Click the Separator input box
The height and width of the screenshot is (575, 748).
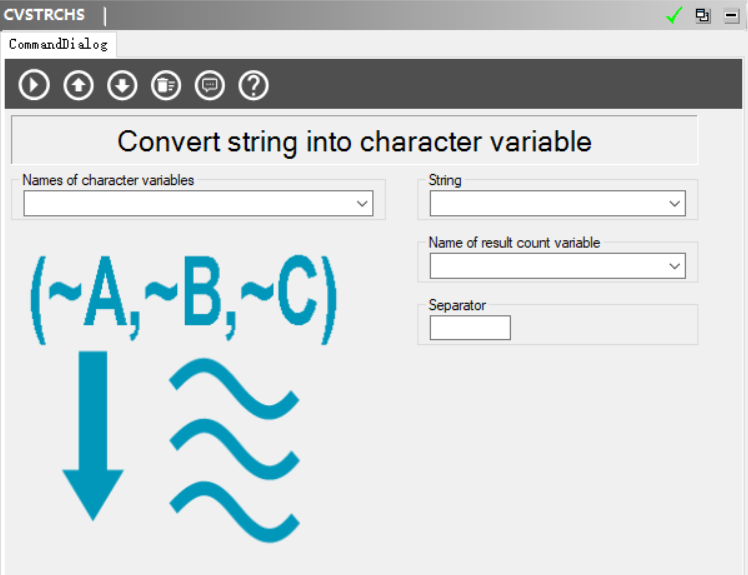click(x=470, y=328)
